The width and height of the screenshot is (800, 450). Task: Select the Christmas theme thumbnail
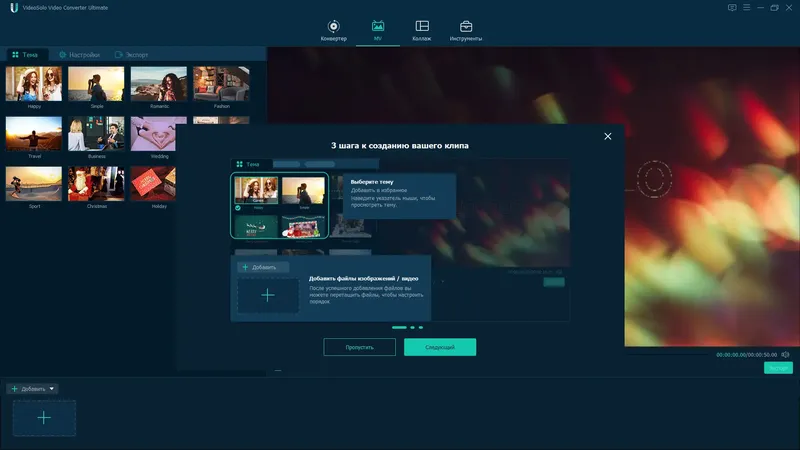click(x=96, y=184)
